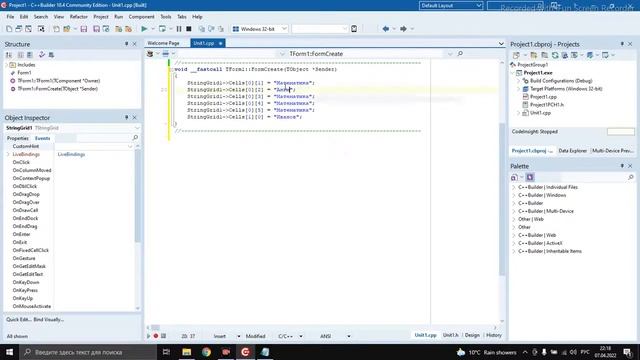The width and height of the screenshot is (640, 360).
Task: Open the TForm1::FormCreate method dropdown
Action: 450,54
